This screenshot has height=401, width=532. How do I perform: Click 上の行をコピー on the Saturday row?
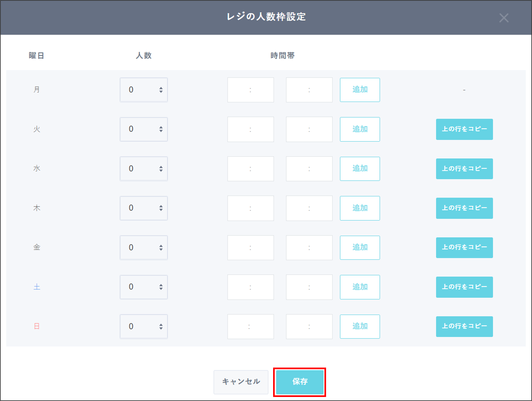pos(464,287)
